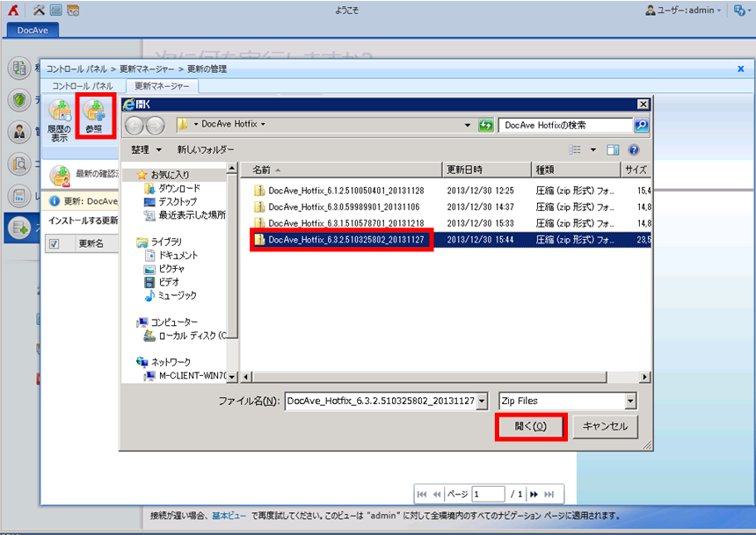Screen dimensions: 756x535
Task: Click the page number field in pager
Action: (488, 494)
